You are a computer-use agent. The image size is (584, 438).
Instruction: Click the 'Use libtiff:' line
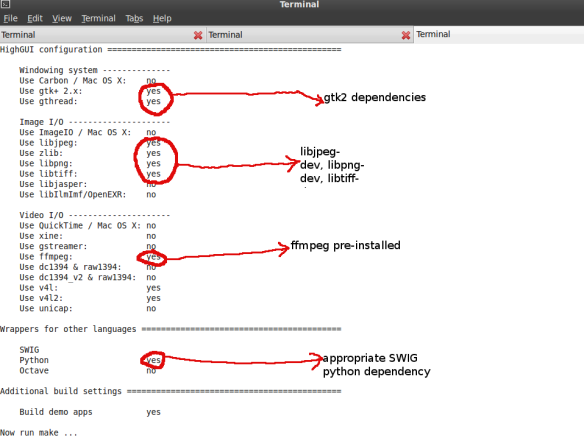[90, 174]
